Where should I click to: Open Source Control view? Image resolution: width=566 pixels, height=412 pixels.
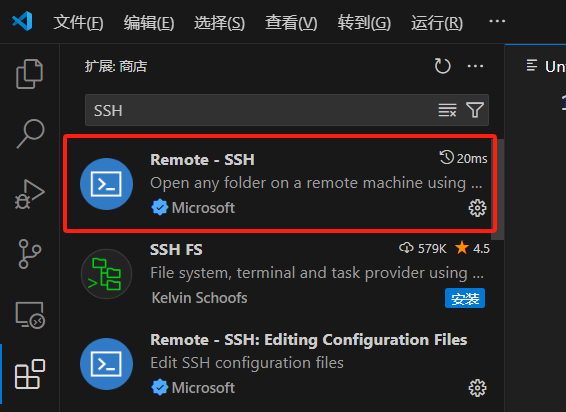[30, 254]
